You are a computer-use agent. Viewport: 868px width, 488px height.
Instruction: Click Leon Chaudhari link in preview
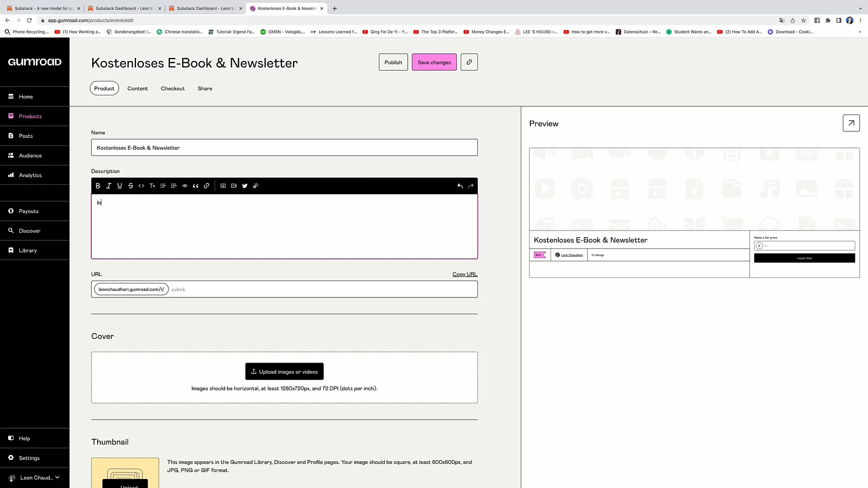coord(571,255)
